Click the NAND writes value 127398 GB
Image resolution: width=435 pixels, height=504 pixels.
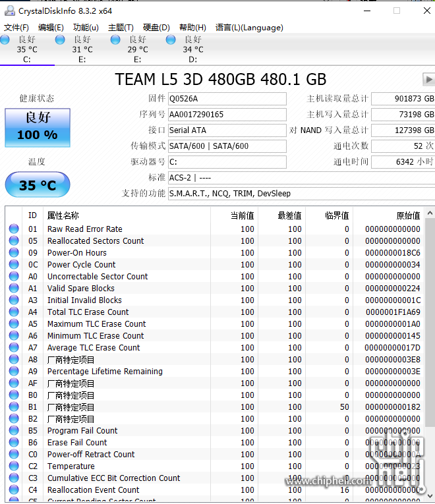pyautogui.click(x=403, y=130)
